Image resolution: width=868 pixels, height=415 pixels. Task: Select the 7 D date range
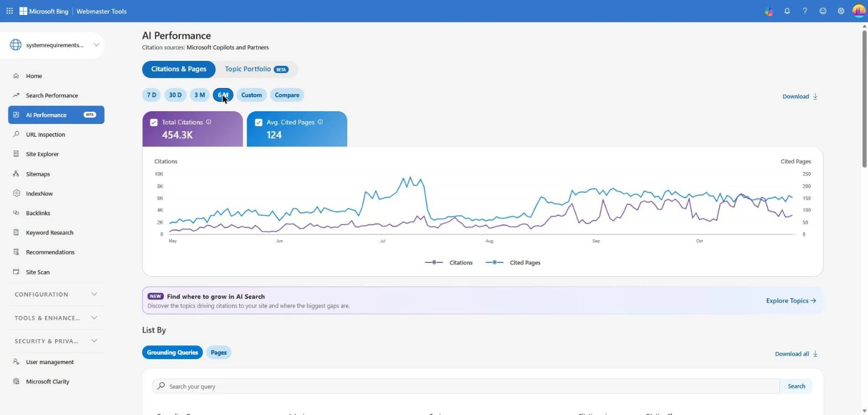point(151,95)
